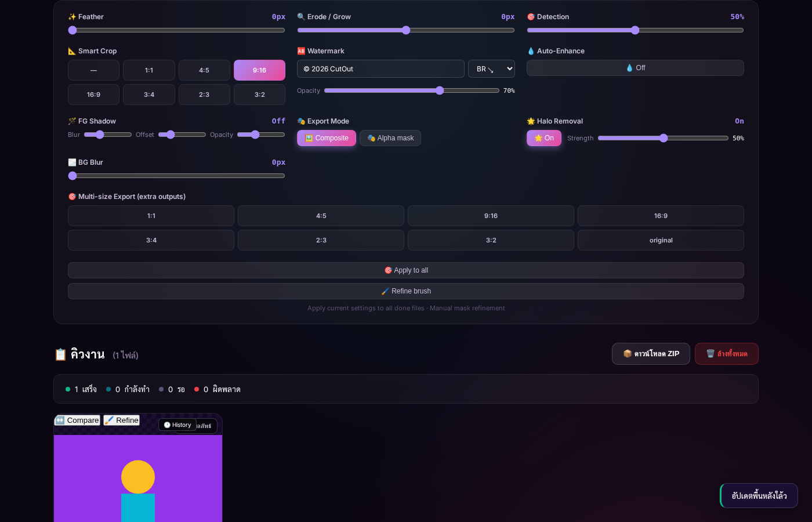Open History on the image card

(x=177, y=425)
